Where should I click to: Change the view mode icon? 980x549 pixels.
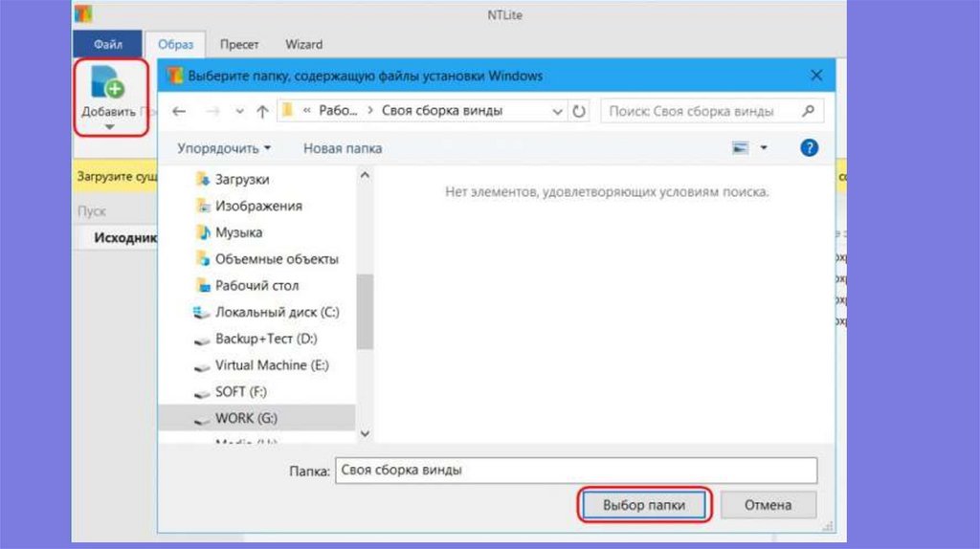coord(740,148)
